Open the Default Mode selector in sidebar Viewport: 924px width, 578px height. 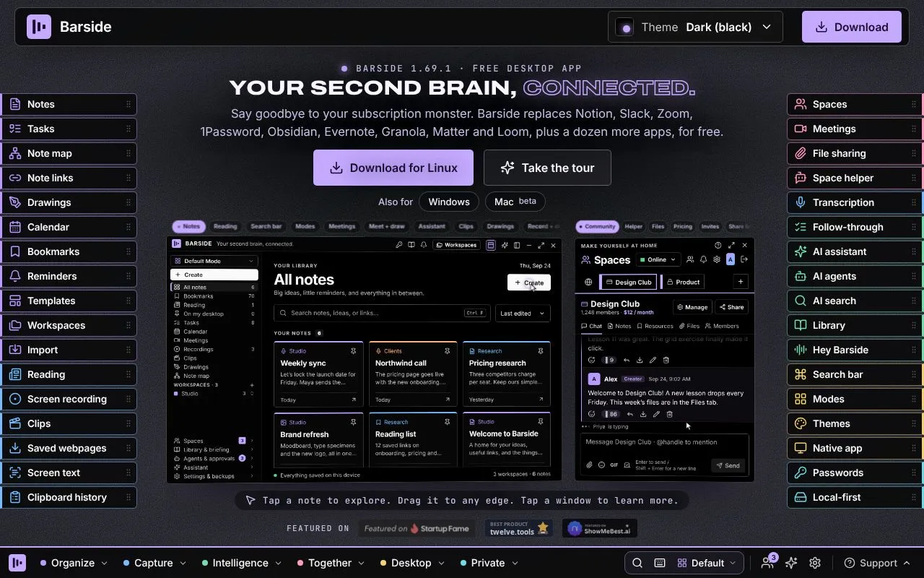[214, 261]
